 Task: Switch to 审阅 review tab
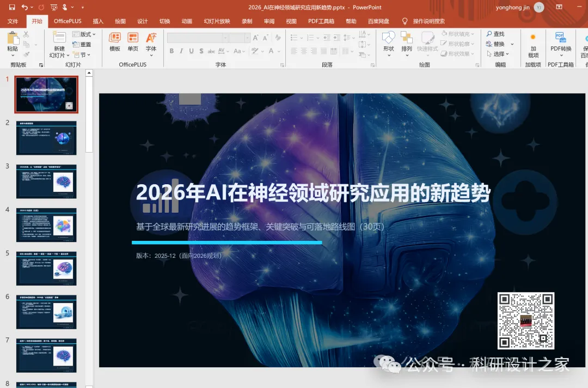click(269, 21)
